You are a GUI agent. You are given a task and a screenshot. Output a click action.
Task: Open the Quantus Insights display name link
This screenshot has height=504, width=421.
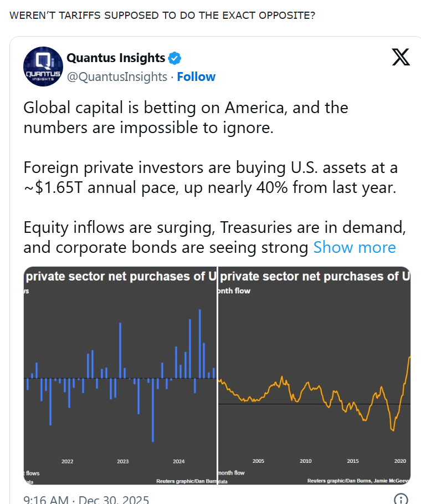pyautogui.click(x=116, y=58)
